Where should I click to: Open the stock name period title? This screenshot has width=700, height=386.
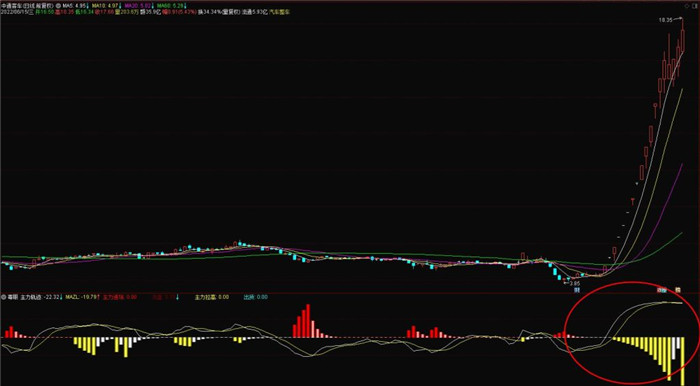pyautogui.click(x=28, y=5)
